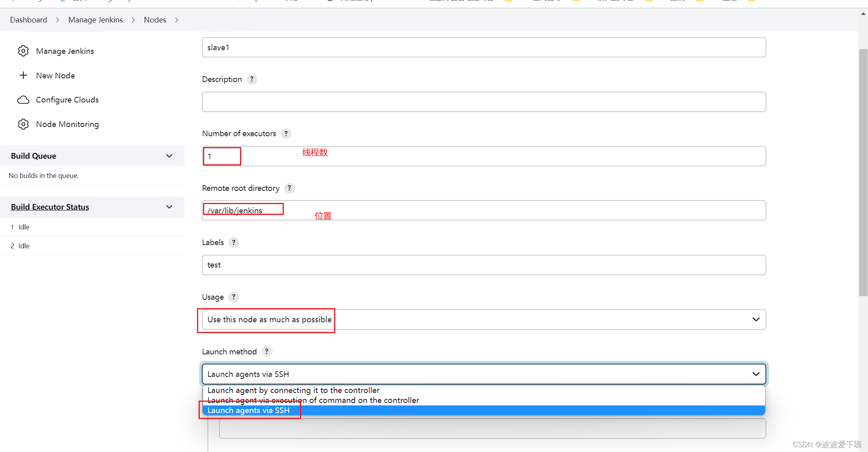Open help for Description field

click(x=252, y=79)
